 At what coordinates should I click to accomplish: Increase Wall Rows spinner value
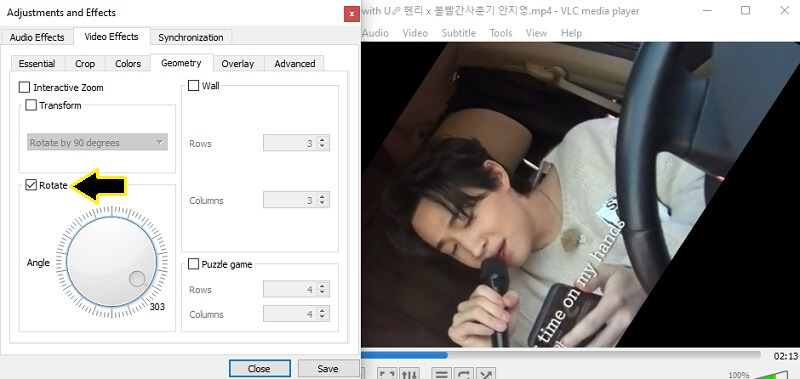pos(322,140)
